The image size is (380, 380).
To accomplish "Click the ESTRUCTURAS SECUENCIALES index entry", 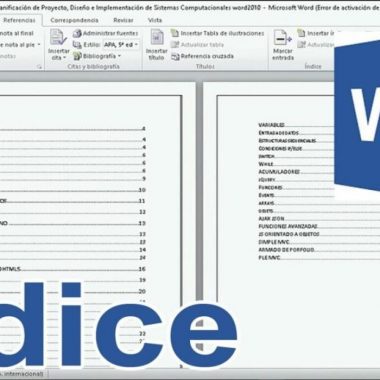I will coord(287,141).
